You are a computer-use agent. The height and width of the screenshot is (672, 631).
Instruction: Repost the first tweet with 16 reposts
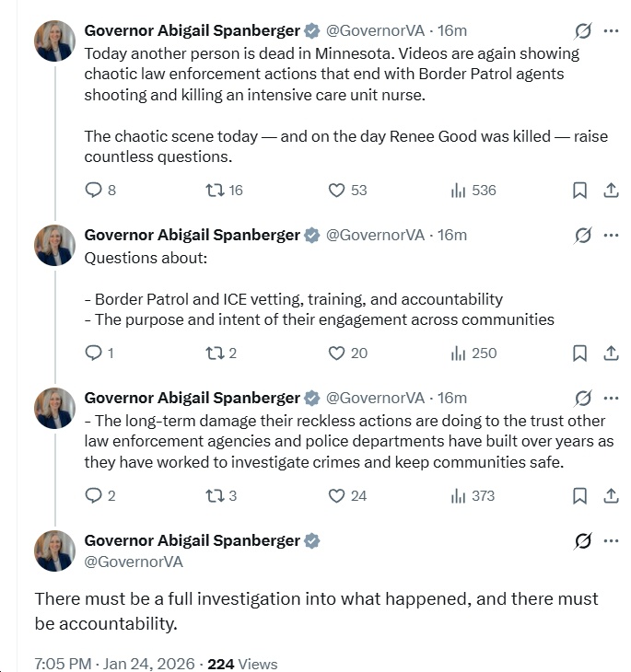(x=215, y=191)
